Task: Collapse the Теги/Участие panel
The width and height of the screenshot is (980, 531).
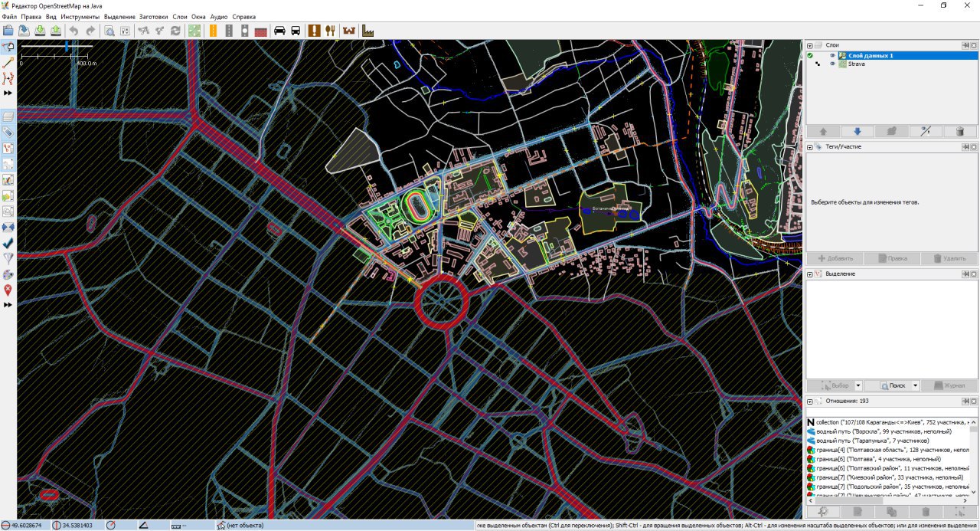Action: [809, 146]
